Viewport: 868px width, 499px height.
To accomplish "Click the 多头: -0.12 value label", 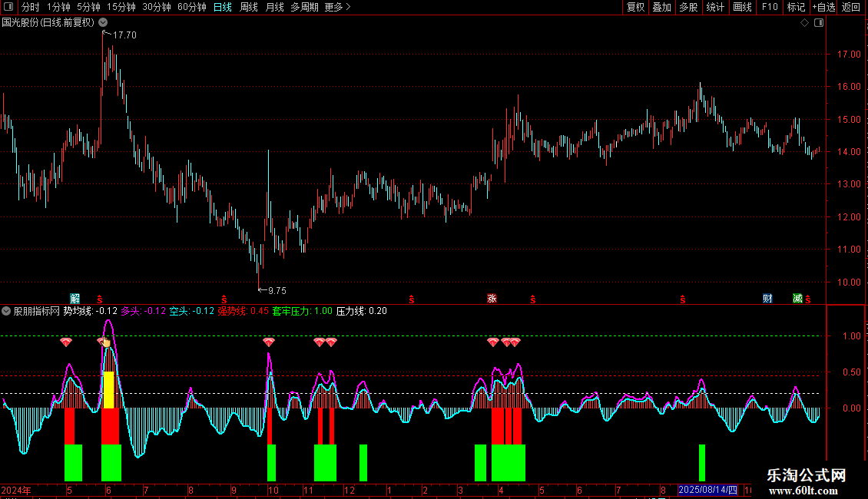I will pos(144,311).
